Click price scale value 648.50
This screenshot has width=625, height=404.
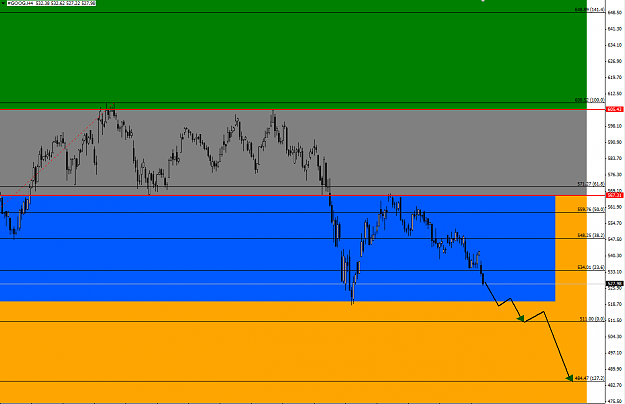614,13
